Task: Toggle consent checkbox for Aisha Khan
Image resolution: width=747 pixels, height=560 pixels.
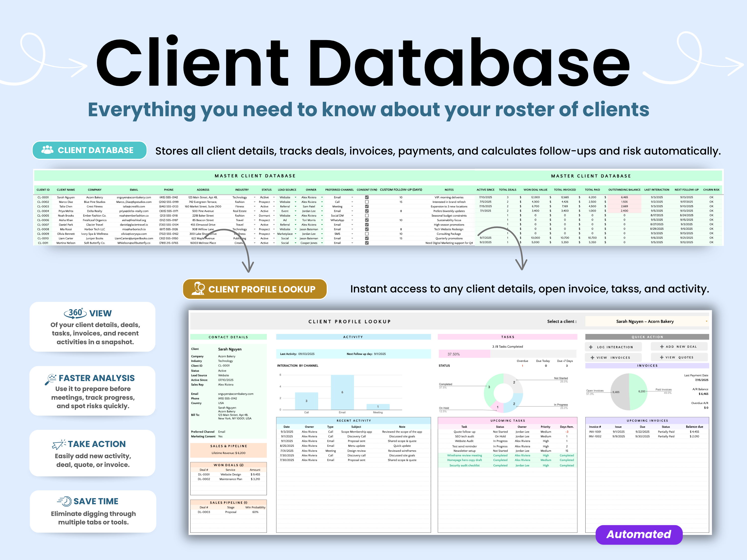Action: pos(367,220)
